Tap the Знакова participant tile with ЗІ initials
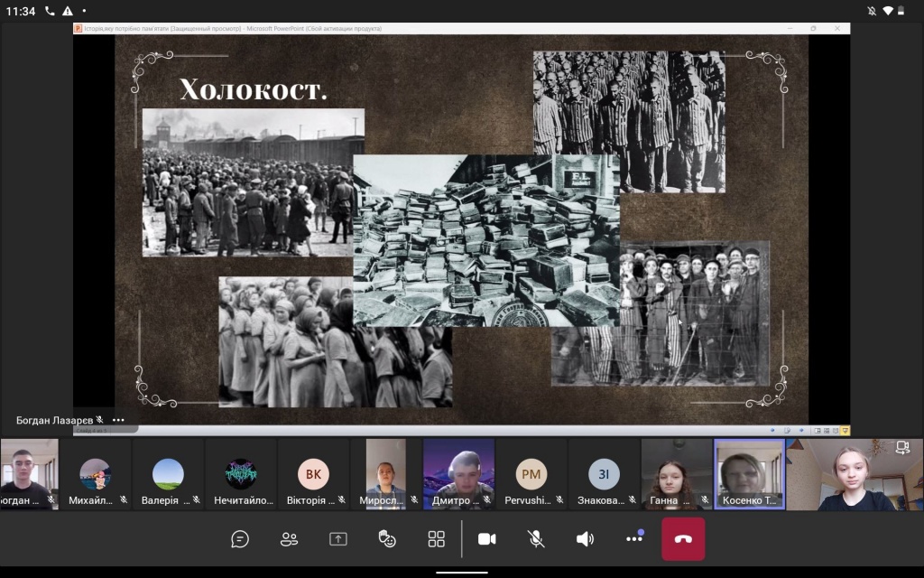 pos(604,474)
